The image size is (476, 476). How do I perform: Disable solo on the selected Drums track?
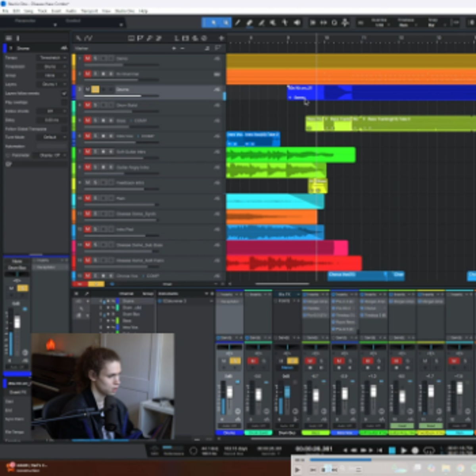pyautogui.click(x=95, y=89)
